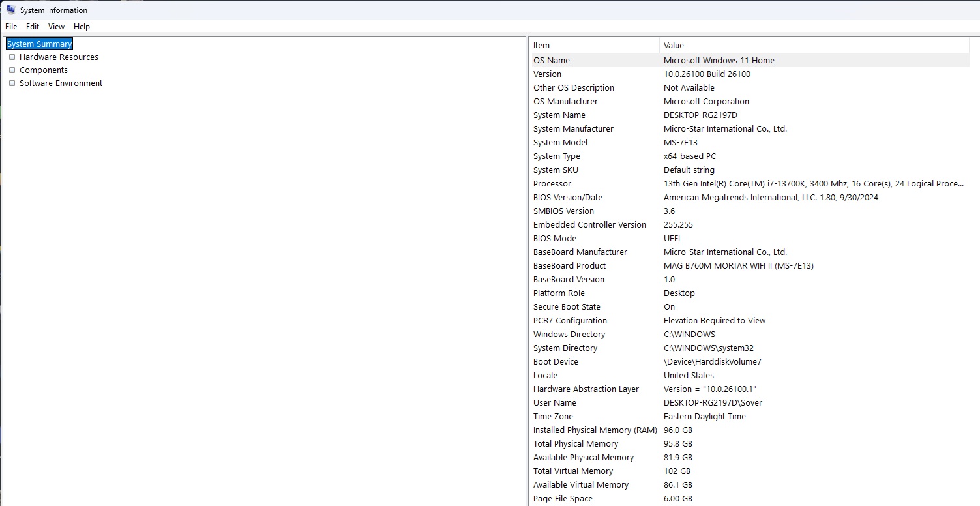Image resolution: width=980 pixels, height=506 pixels.
Task: Click the BIOS Version/Date item
Action: click(x=568, y=197)
